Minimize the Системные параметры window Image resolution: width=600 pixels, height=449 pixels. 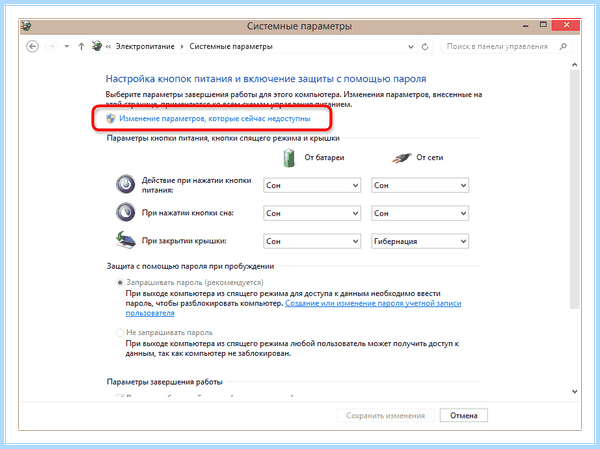526,26
